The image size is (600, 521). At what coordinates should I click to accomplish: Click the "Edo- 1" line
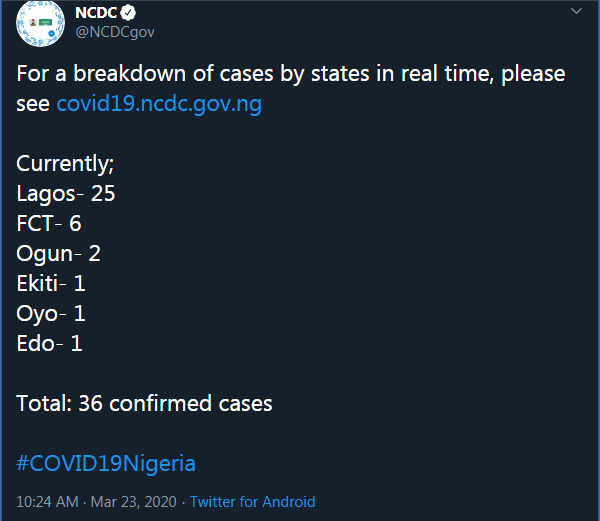pyautogui.click(x=49, y=344)
